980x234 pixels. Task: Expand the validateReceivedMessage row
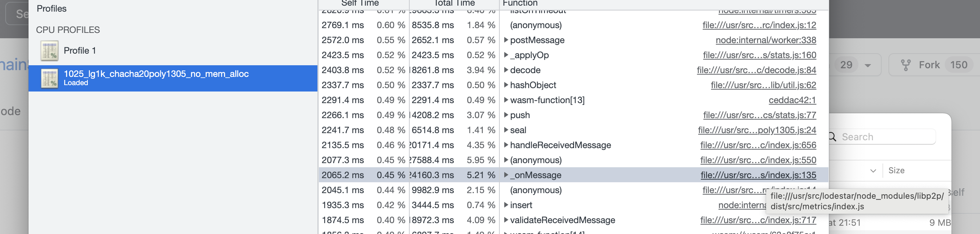[x=507, y=220]
